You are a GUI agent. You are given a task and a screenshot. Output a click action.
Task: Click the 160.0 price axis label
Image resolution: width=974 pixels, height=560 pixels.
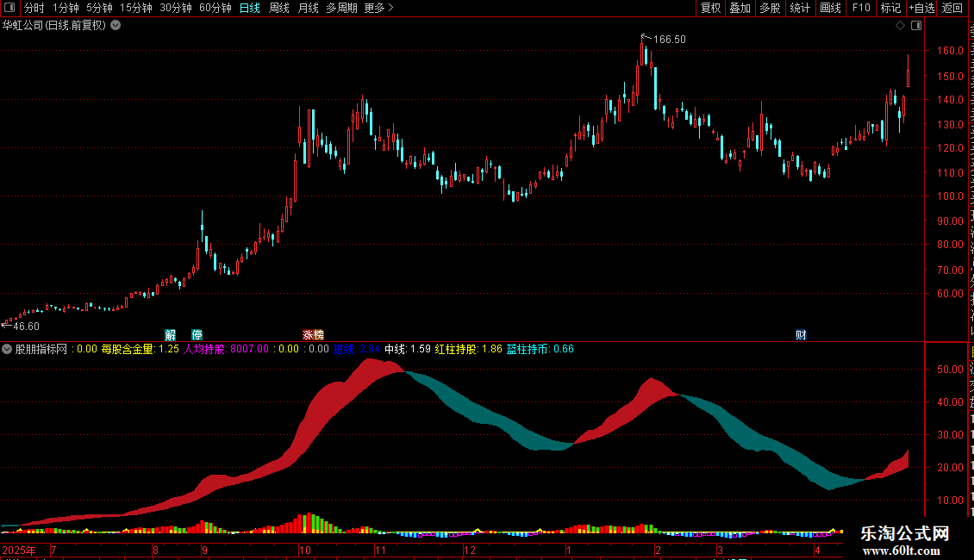(x=951, y=51)
